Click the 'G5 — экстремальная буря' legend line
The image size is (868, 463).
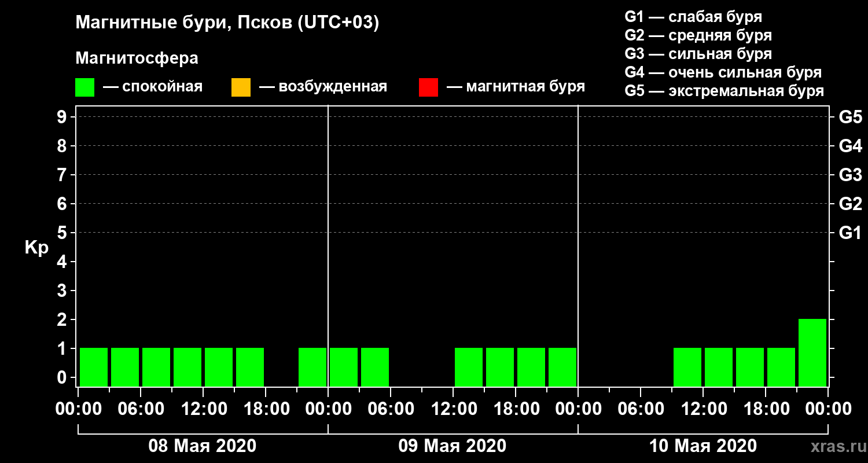(724, 91)
